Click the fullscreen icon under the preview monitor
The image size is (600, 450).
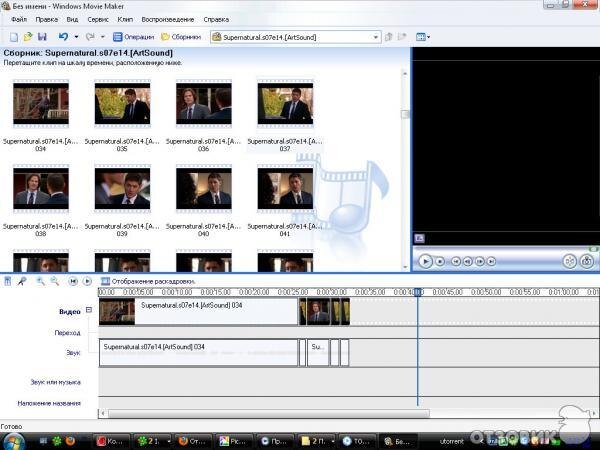point(419,238)
